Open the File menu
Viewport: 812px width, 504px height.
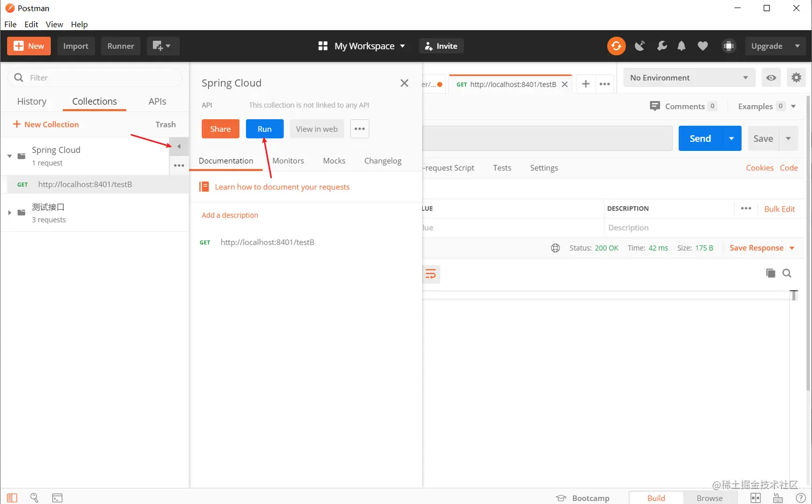click(x=10, y=24)
